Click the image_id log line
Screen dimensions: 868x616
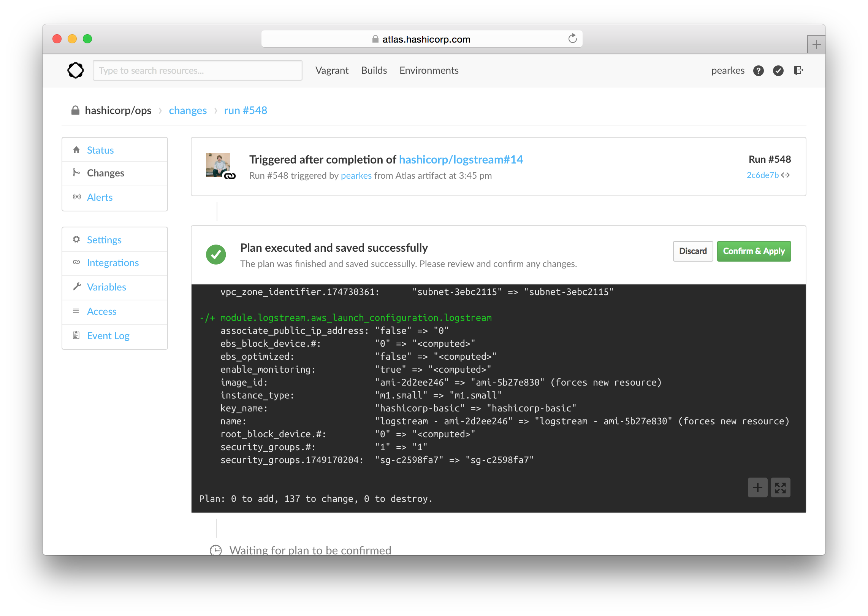(x=441, y=383)
